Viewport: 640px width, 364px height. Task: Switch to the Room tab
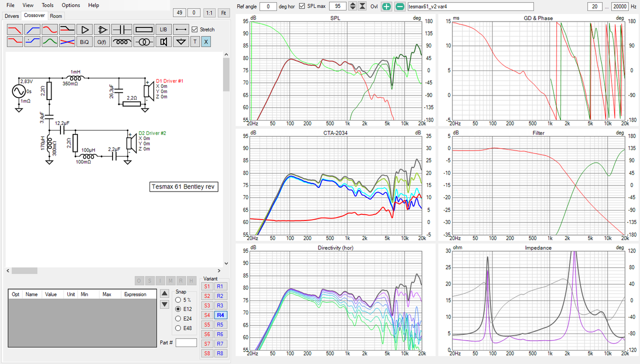(56, 16)
